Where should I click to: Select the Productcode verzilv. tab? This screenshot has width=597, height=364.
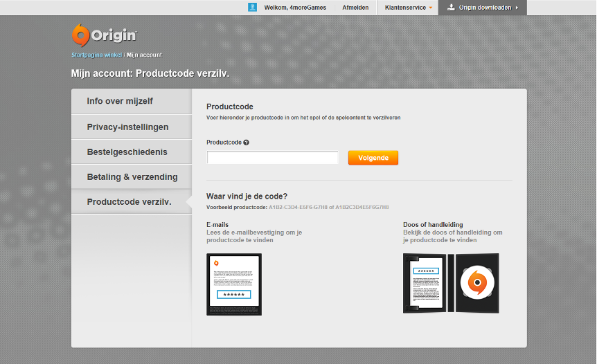(x=132, y=201)
